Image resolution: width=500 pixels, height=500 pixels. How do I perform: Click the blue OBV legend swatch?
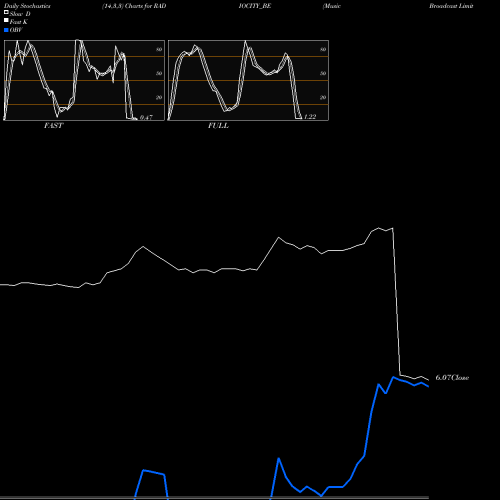click(6, 30)
